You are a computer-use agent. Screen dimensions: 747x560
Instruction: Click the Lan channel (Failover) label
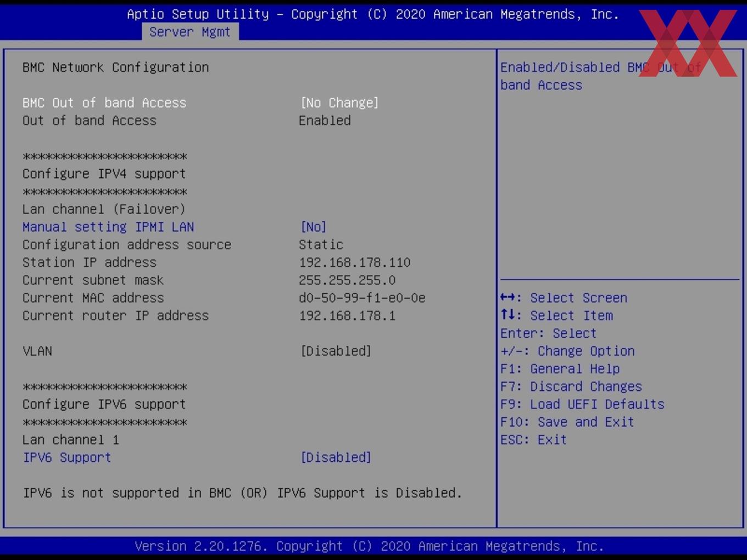pyautogui.click(x=104, y=209)
